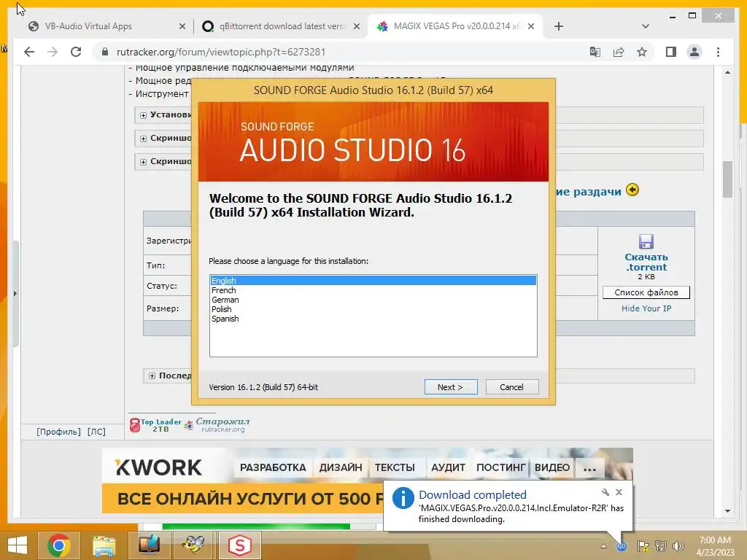Open the ВИДЕО category in Kwork ad
This screenshot has height=560, width=747.
(x=552, y=467)
